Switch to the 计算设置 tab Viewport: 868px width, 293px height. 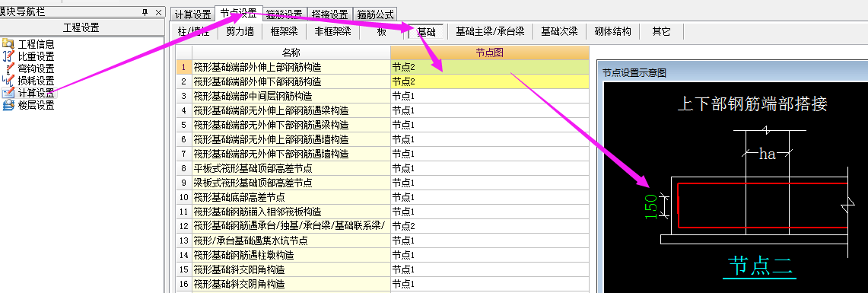pyautogui.click(x=192, y=14)
